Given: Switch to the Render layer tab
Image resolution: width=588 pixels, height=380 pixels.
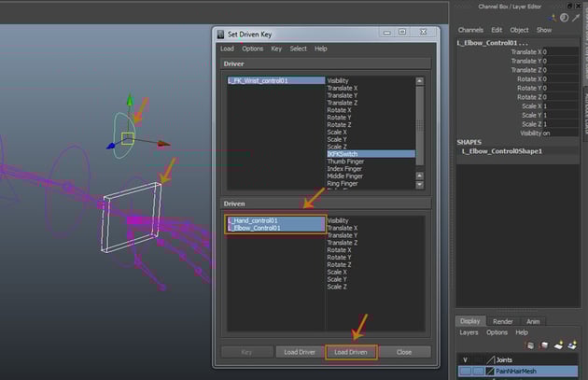Looking at the screenshot, I should pos(502,320).
